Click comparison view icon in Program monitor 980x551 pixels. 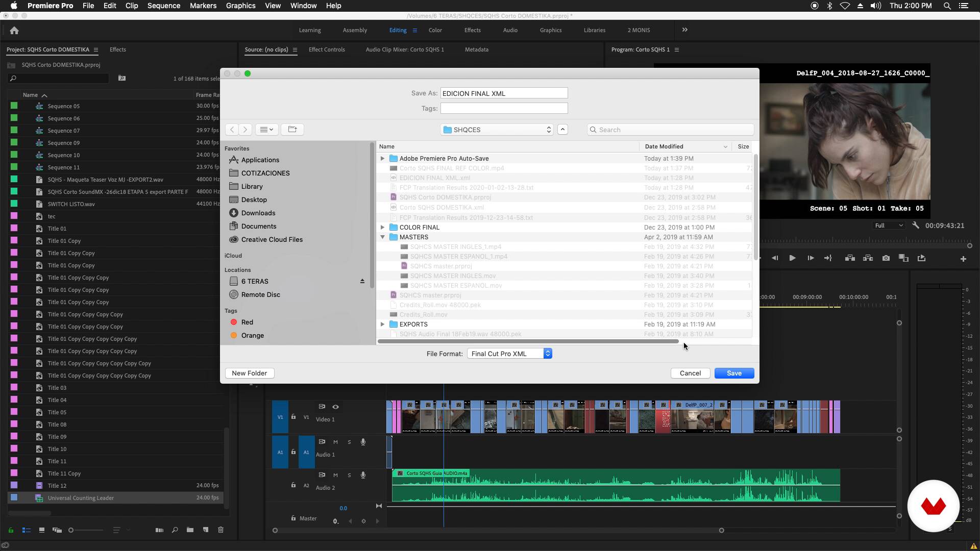[x=903, y=258]
